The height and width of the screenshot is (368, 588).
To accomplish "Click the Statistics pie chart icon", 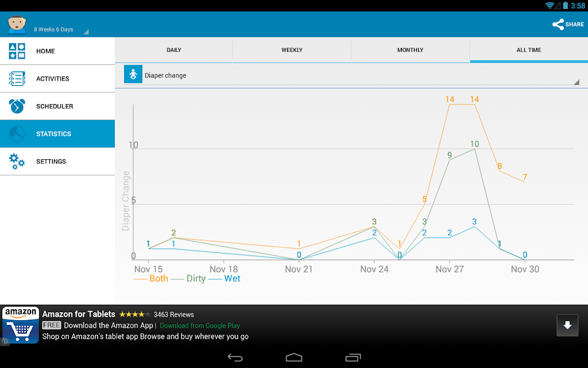I will coord(17,133).
